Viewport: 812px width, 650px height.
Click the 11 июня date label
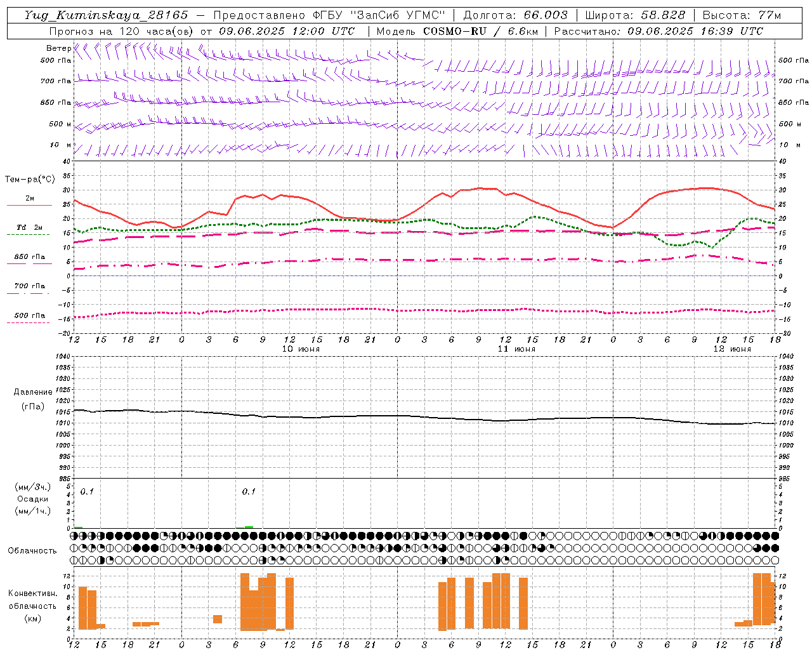[516, 349]
